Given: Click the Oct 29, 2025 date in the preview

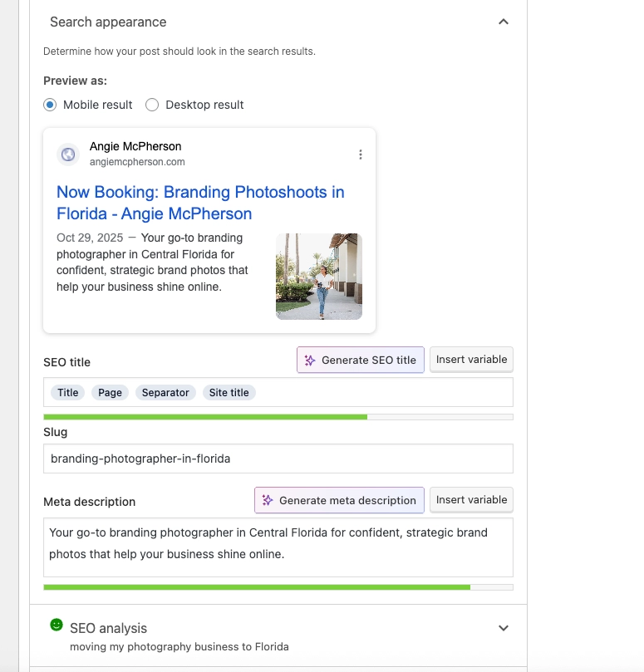Looking at the screenshot, I should 90,238.
